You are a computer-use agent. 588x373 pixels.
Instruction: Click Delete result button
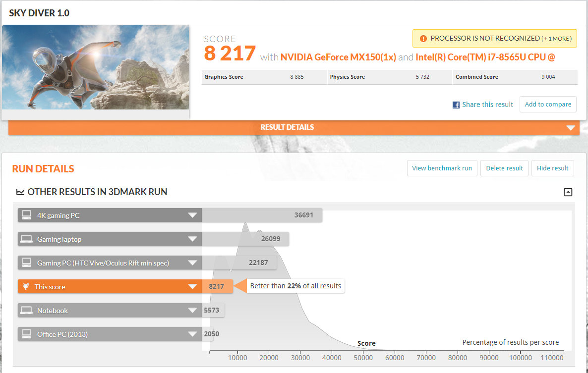(x=504, y=168)
